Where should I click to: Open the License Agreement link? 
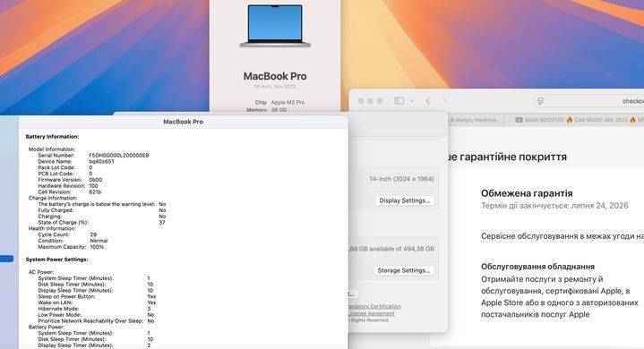tap(372, 313)
